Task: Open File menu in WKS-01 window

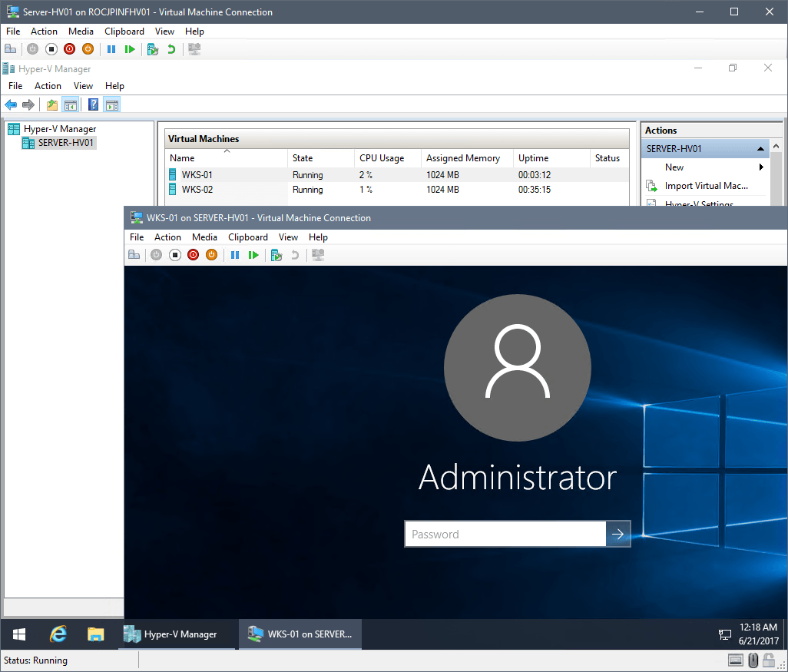Action: (137, 237)
